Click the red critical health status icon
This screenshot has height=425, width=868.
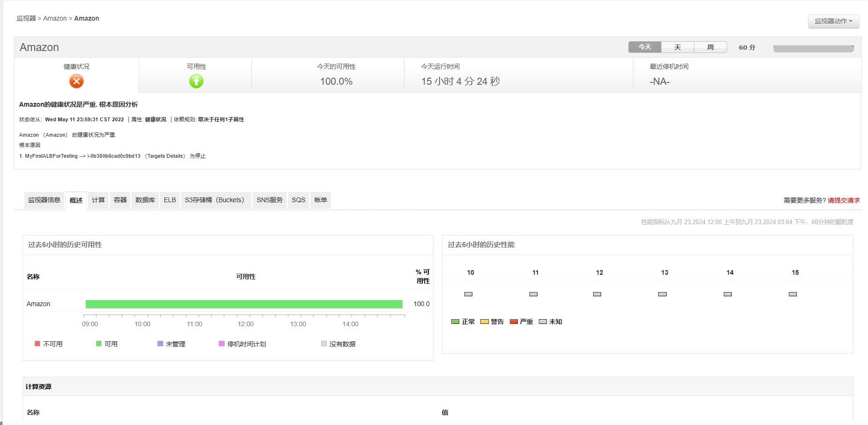coord(76,81)
